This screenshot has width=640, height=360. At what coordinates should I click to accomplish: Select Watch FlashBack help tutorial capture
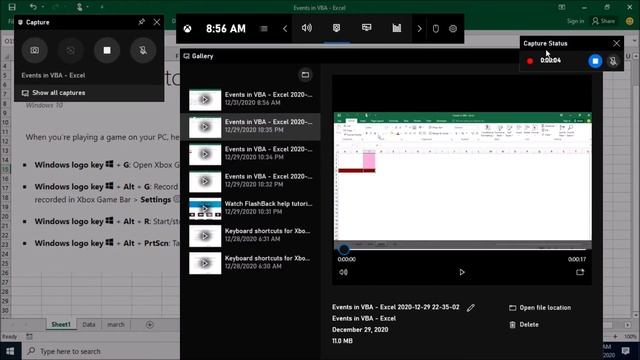251,209
